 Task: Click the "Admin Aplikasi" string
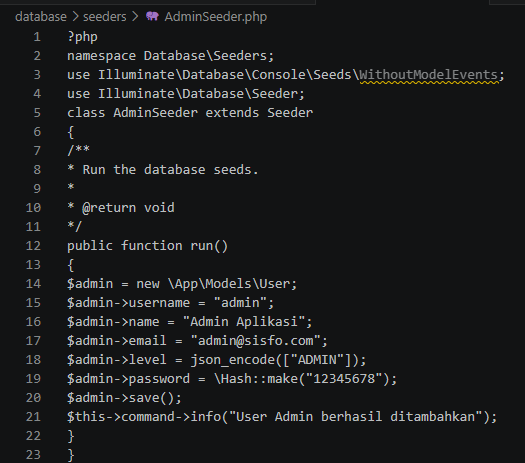click(x=244, y=322)
